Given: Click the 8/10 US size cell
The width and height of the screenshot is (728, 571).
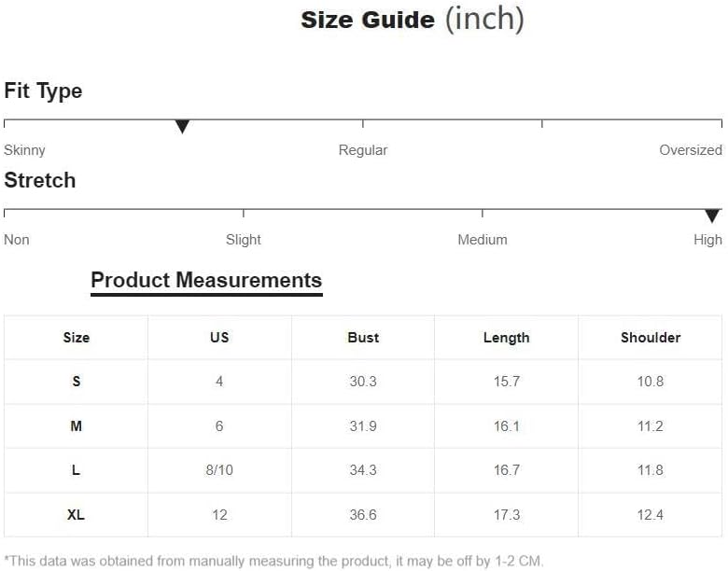Looking at the screenshot, I should point(219,470).
